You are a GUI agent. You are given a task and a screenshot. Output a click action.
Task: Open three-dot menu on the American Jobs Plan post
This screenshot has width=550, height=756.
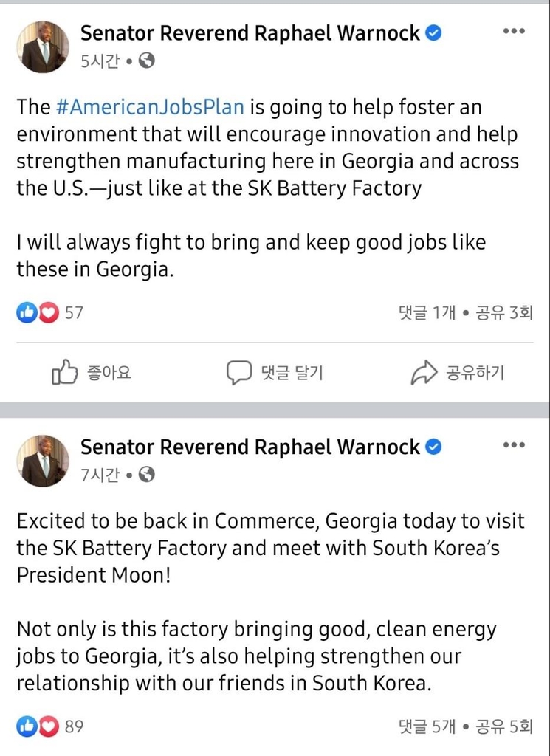coord(513,32)
